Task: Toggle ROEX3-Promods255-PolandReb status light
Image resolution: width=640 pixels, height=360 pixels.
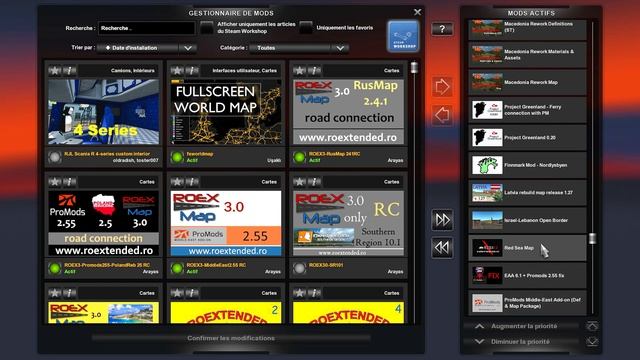Action: (x=55, y=268)
